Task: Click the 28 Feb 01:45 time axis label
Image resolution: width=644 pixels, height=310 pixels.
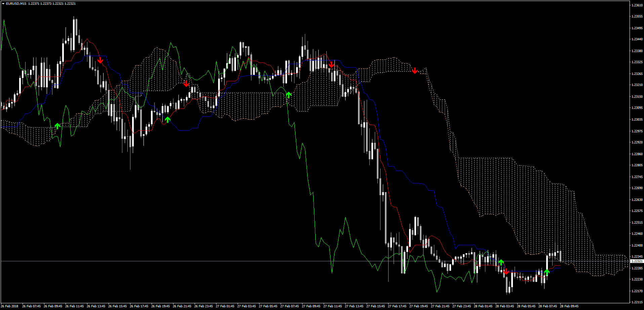Action: (x=483, y=306)
